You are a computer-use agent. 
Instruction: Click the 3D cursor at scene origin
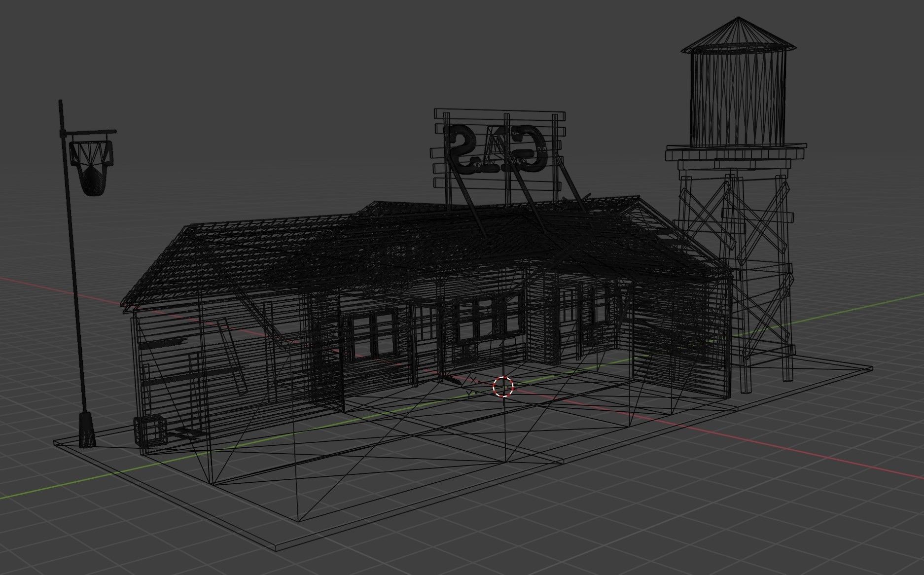coord(503,387)
